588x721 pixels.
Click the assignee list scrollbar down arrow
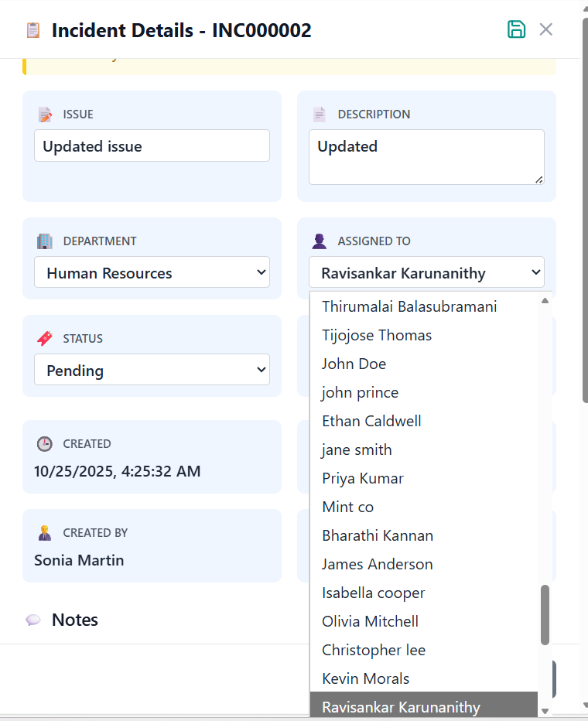pos(545,710)
